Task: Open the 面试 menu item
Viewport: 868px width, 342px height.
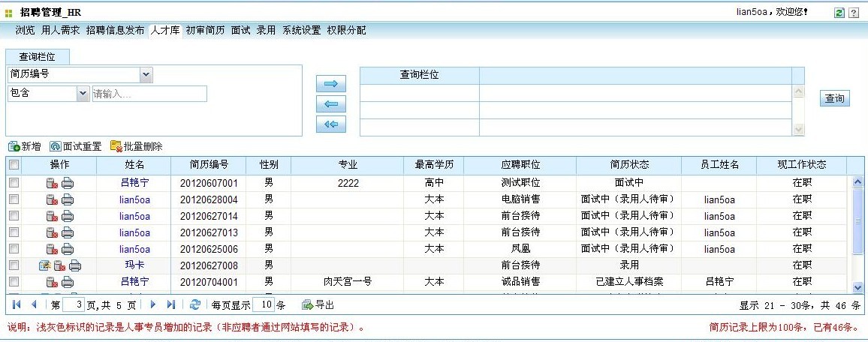Action: [240, 31]
